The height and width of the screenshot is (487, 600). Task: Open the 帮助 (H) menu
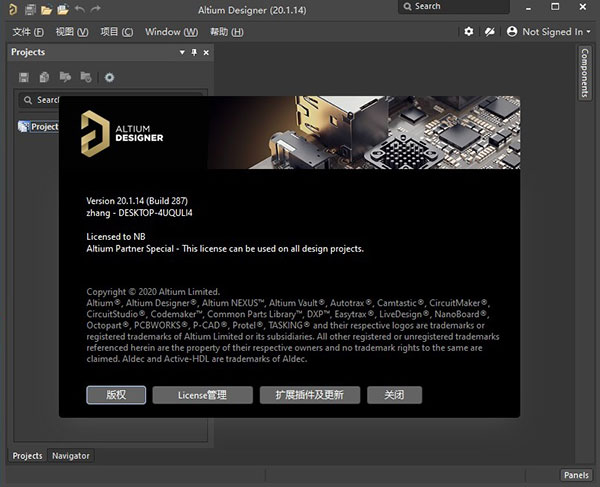[227, 32]
